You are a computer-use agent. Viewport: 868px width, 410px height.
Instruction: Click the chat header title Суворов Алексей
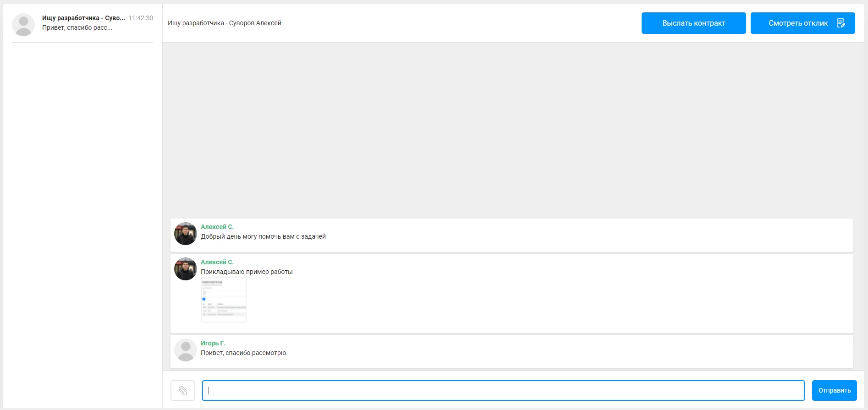225,23
